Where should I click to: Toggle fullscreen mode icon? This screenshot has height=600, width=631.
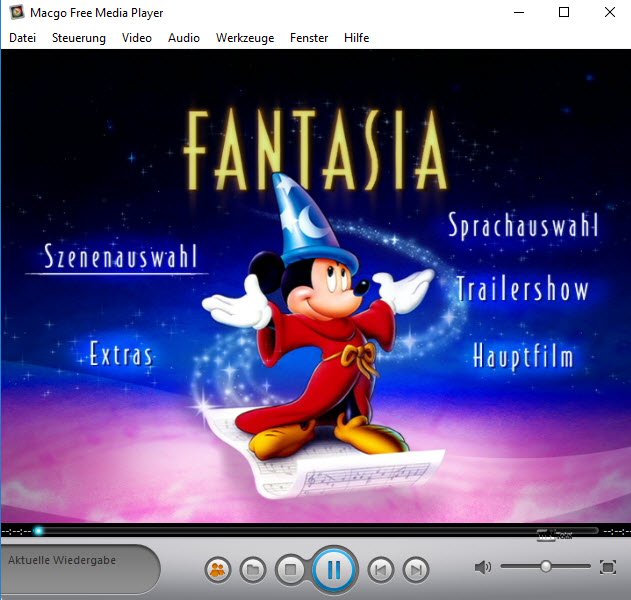click(x=608, y=567)
